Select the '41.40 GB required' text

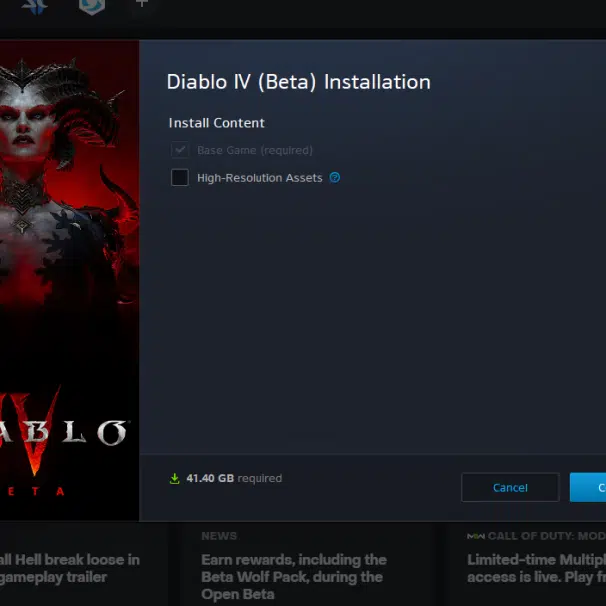(234, 478)
